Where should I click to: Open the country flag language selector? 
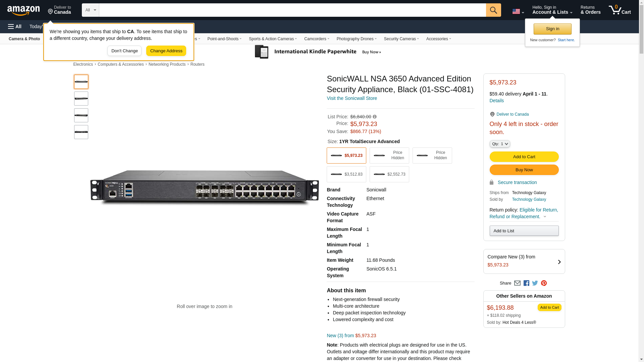(518, 11)
